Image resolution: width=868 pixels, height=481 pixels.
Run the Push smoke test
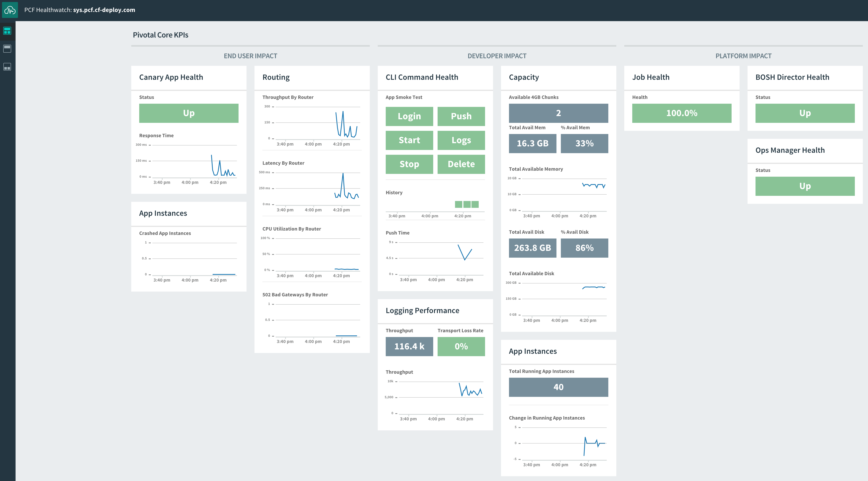click(461, 116)
